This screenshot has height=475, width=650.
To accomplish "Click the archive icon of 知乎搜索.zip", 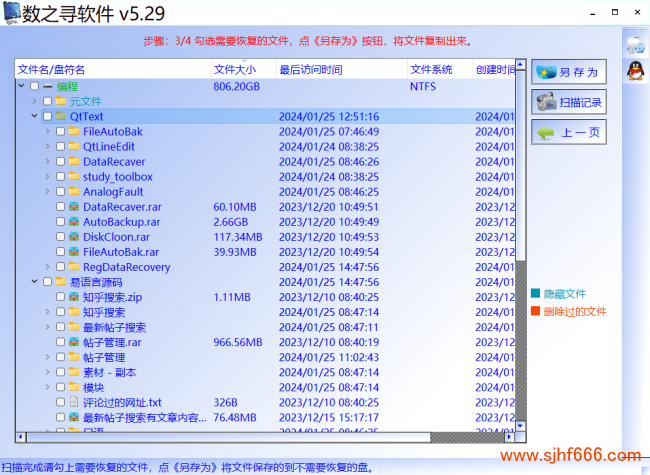I will point(74,297).
